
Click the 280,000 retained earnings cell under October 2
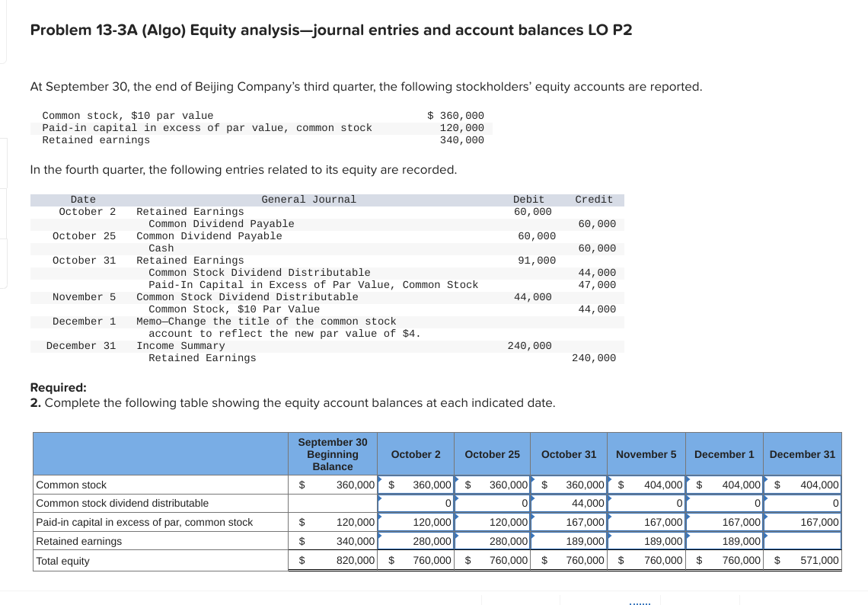416,541
